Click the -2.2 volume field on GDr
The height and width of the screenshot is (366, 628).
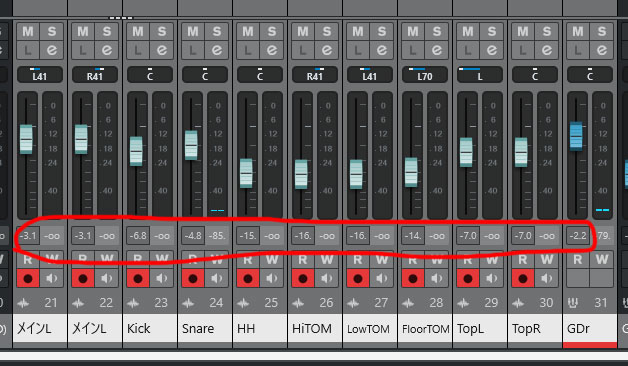(578, 236)
